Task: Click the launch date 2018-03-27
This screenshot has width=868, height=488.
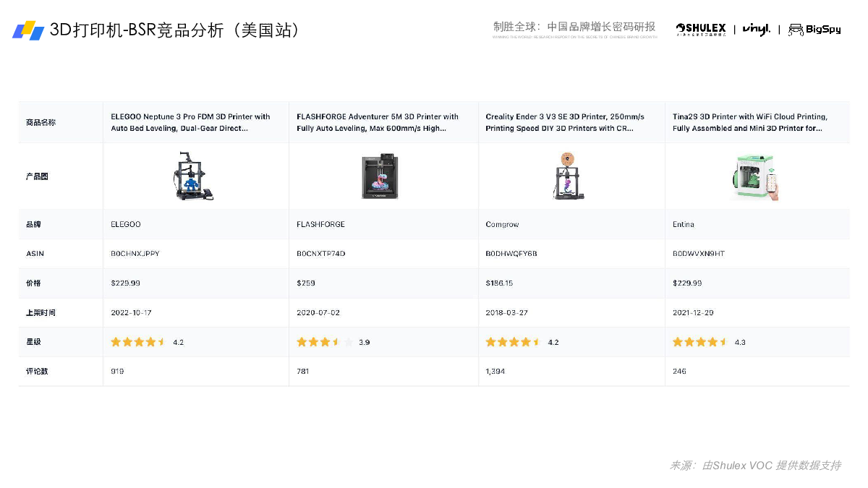Action: coord(506,313)
